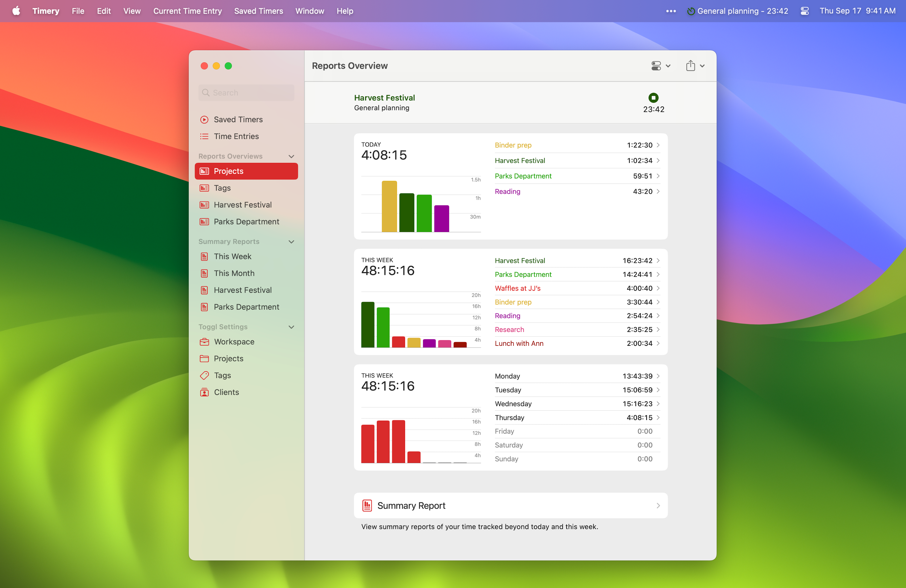Click the date and time in menu bar
This screenshot has height=588, width=906.
point(857,11)
